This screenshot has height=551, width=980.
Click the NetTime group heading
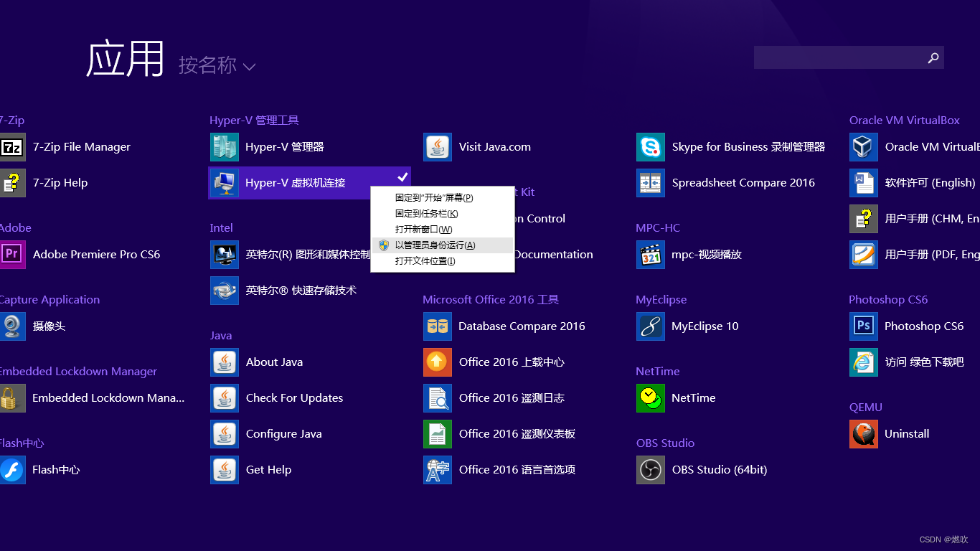tap(658, 372)
